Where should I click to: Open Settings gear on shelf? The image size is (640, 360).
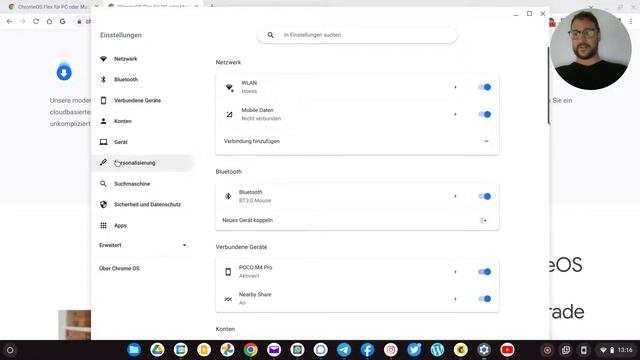coord(484,350)
